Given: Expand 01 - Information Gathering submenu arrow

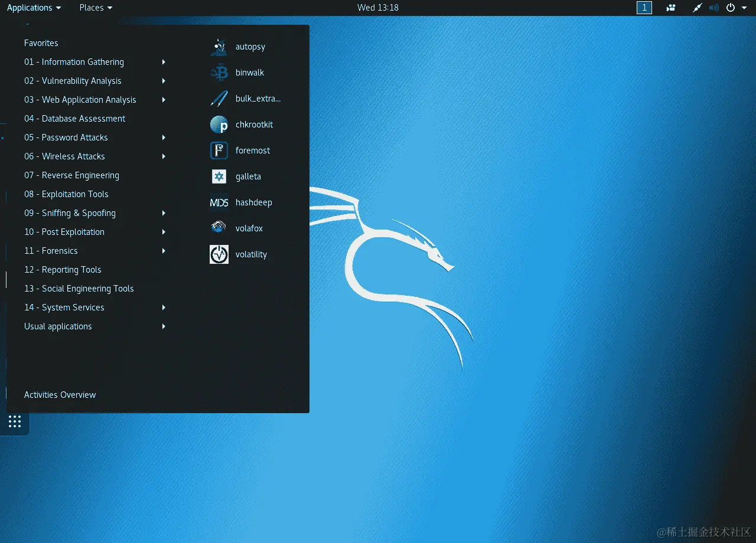Looking at the screenshot, I should (x=164, y=62).
